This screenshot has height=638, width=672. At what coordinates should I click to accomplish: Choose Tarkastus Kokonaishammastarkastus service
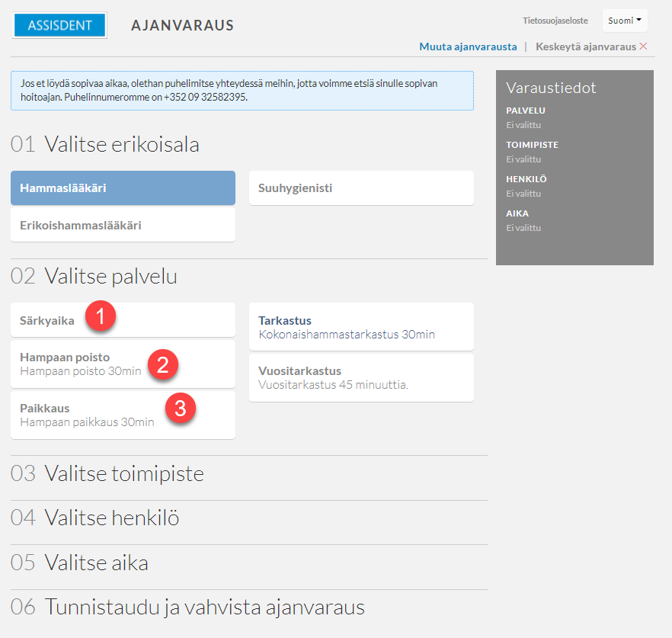pyautogui.click(x=361, y=327)
